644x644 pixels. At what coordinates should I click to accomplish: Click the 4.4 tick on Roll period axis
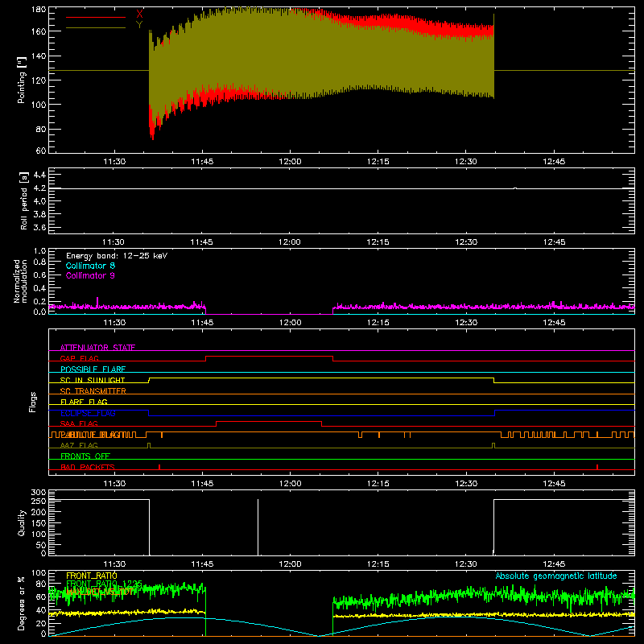(x=39, y=175)
